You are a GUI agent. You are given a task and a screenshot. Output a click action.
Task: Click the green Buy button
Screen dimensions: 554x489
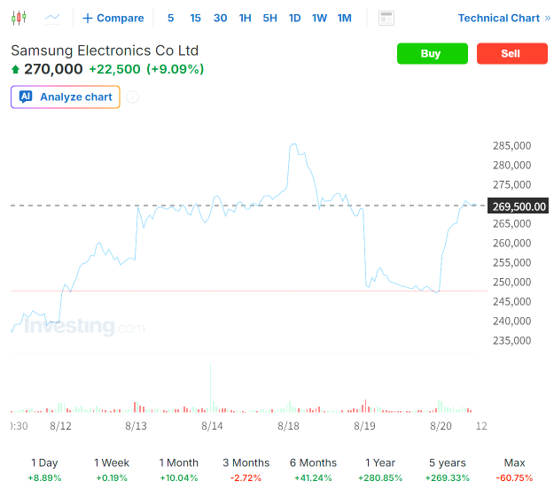pos(432,54)
